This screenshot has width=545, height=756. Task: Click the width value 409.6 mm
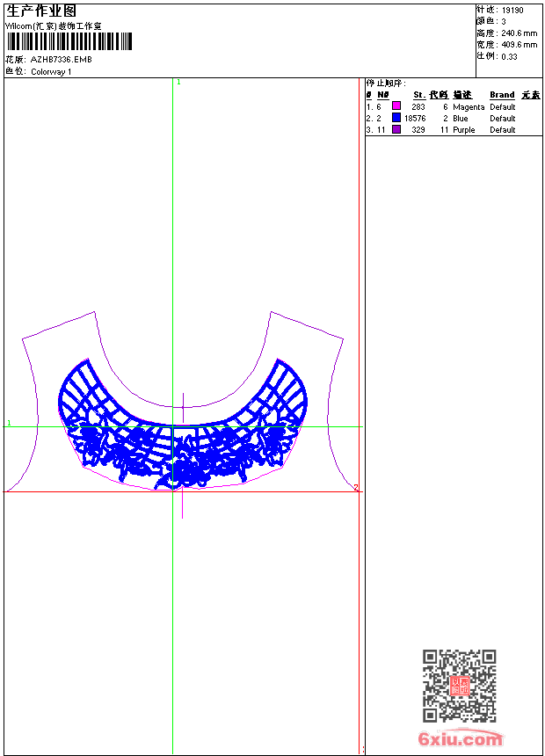pos(519,45)
